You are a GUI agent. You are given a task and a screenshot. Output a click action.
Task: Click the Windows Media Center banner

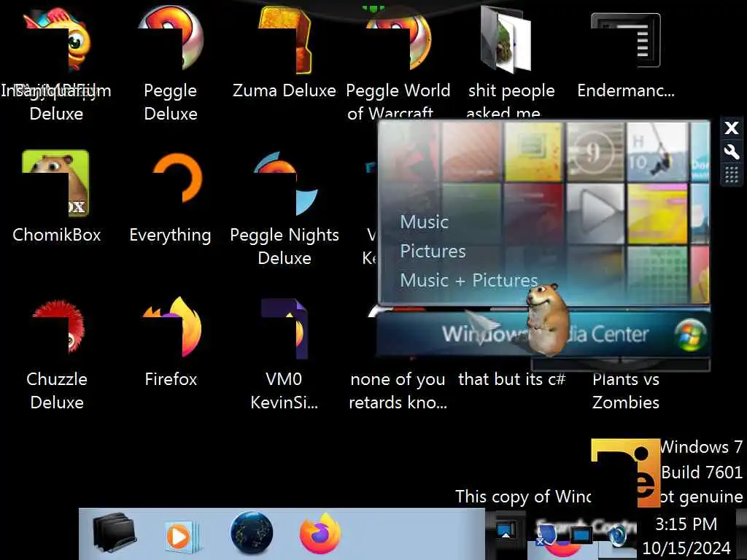(543, 333)
